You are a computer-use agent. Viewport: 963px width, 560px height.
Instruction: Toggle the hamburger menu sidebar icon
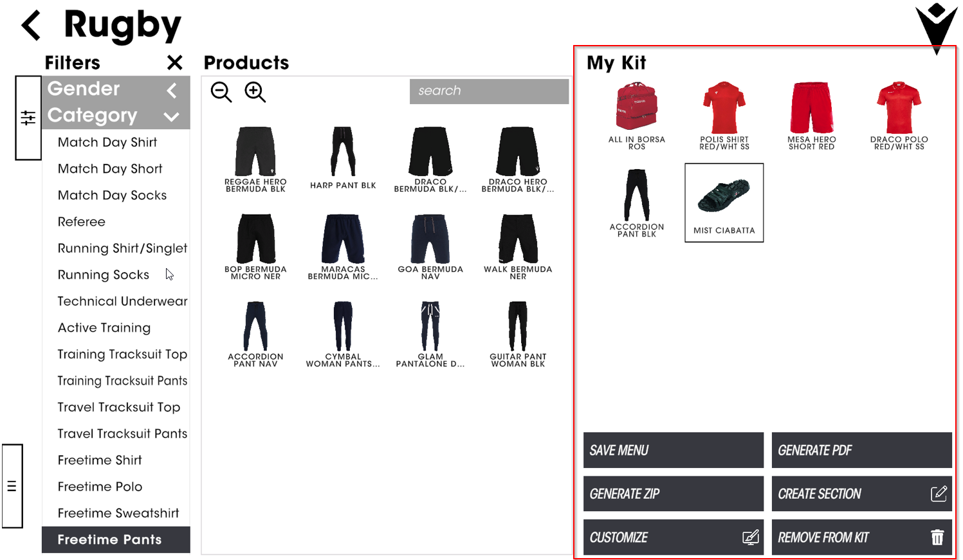click(x=12, y=486)
